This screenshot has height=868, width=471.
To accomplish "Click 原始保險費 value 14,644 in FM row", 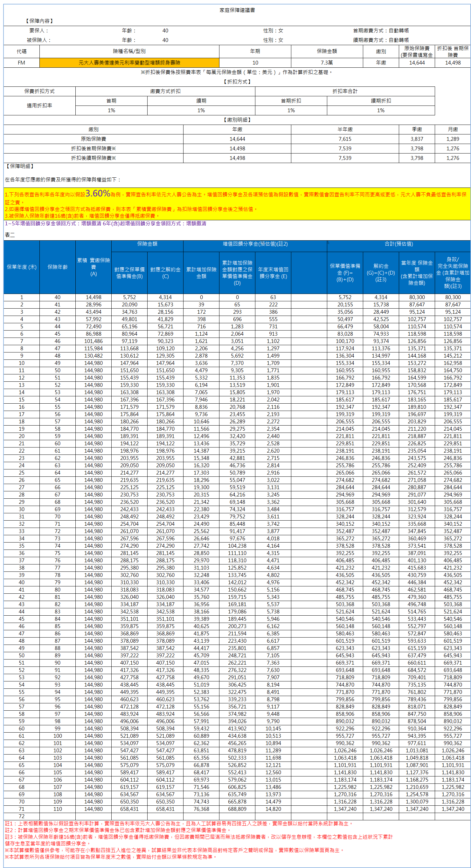I will click(x=417, y=63).
